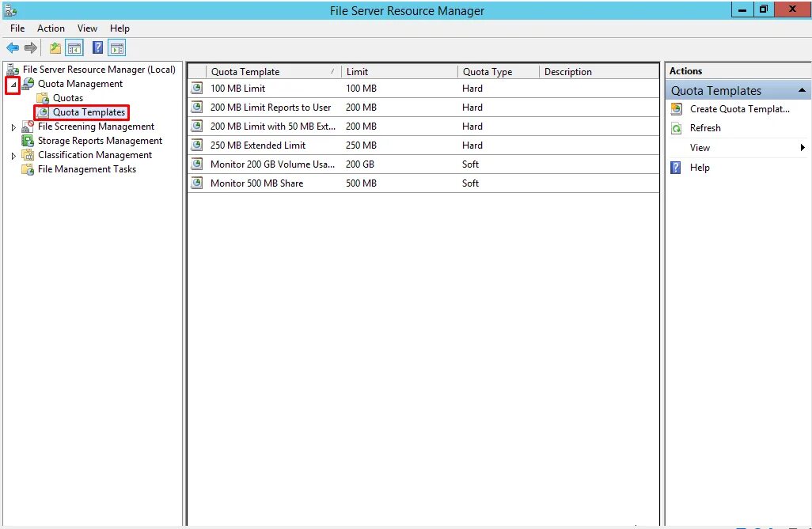
Task: Select the 100 MB Limit template row
Action: click(423, 88)
